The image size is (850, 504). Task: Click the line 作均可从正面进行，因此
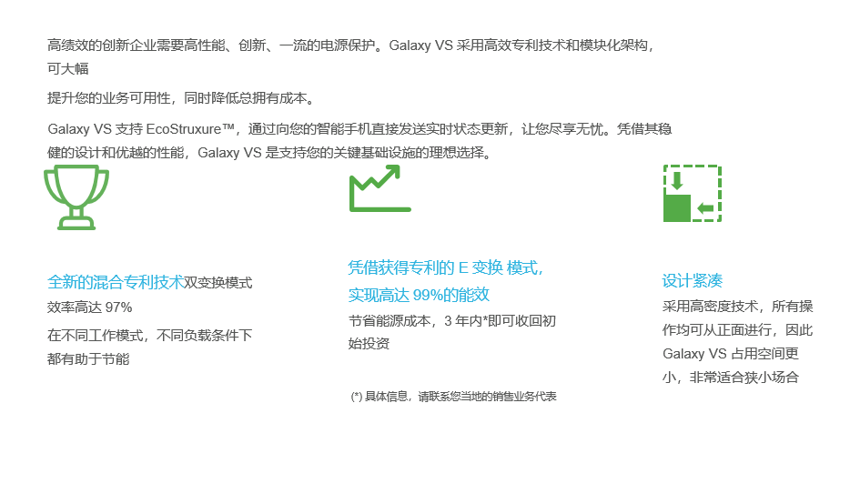pyautogui.click(x=737, y=330)
